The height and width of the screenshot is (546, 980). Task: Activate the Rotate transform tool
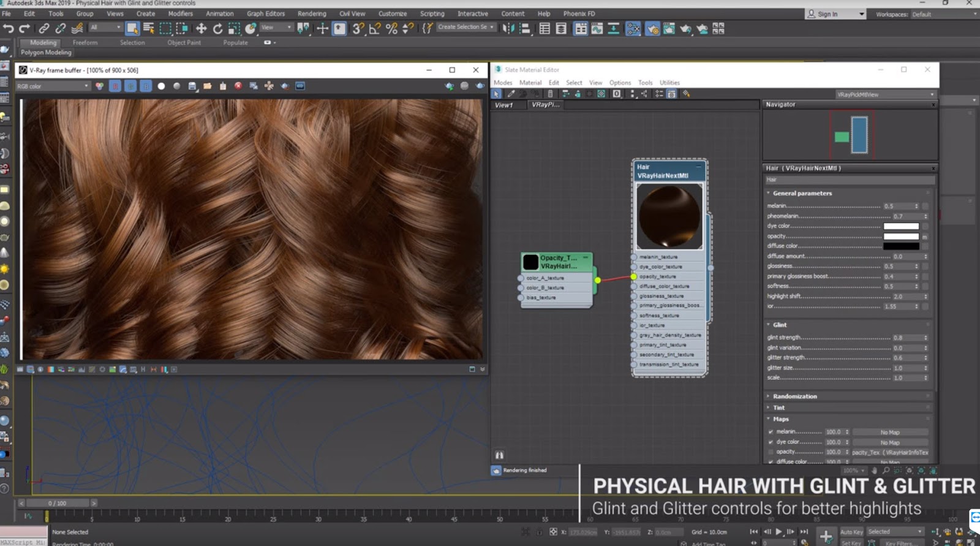(217, 28)
